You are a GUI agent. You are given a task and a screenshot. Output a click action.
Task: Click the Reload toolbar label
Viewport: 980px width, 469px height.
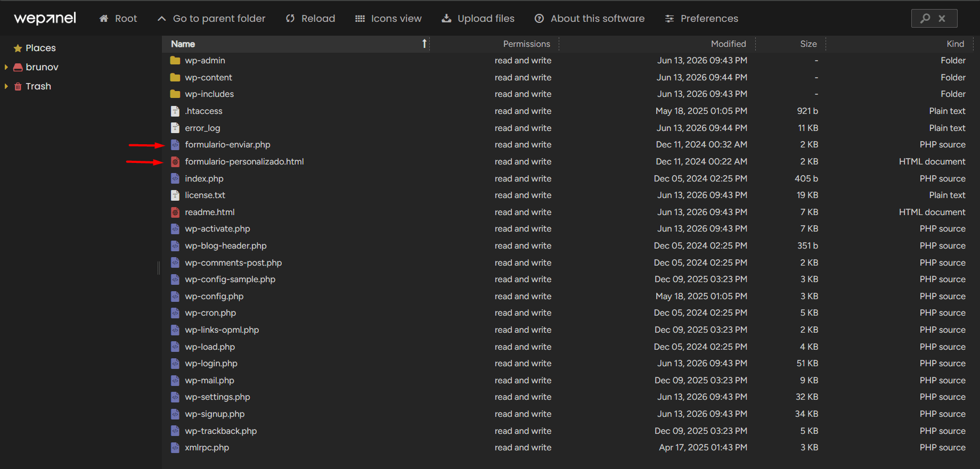[318, 19]
